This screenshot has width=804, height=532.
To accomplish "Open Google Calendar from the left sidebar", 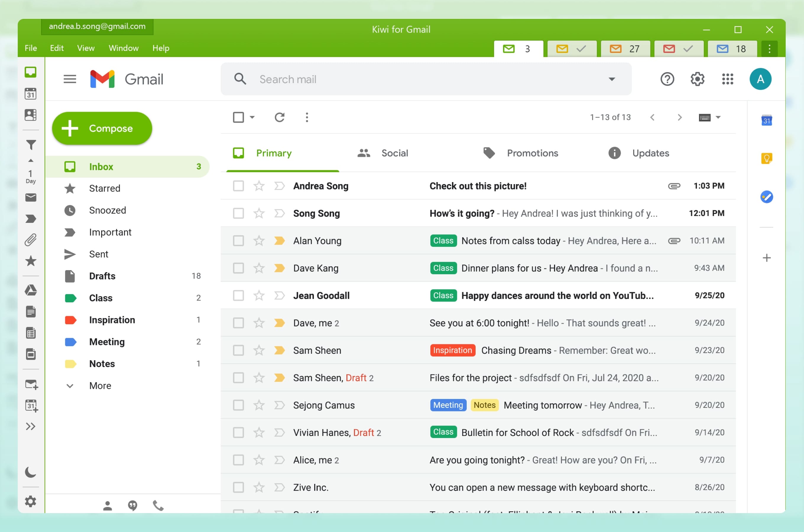I will coord(31,94).
